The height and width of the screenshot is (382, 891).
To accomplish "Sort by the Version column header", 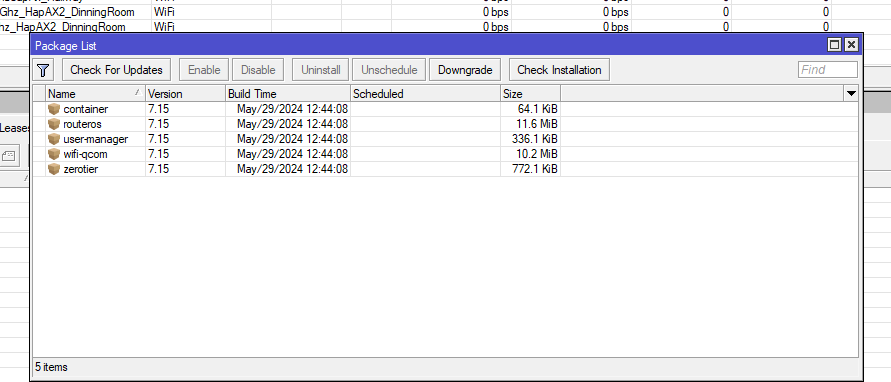I will (185, 94).
